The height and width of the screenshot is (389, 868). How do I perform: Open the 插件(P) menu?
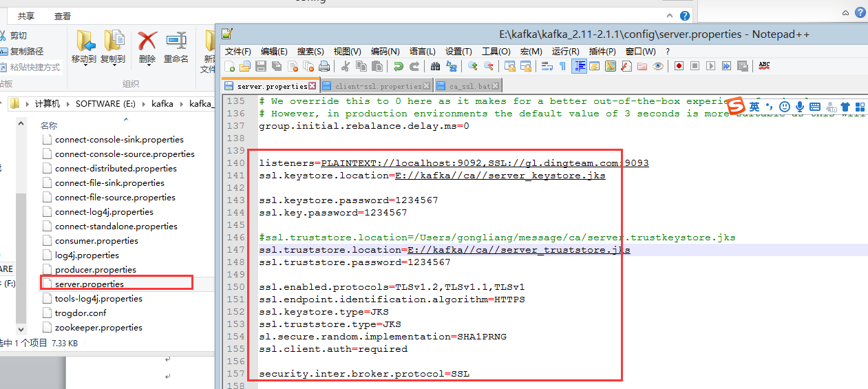(602, 51)
